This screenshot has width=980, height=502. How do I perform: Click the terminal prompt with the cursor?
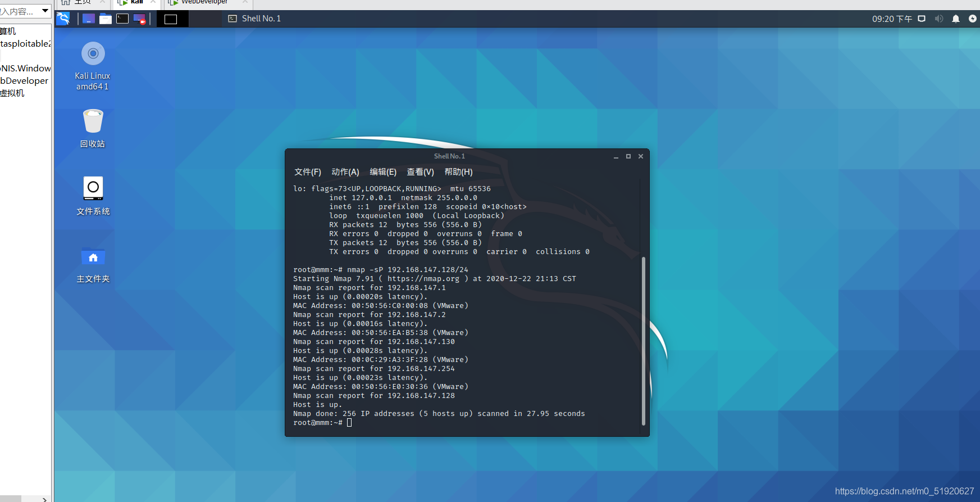pos(322,423)
